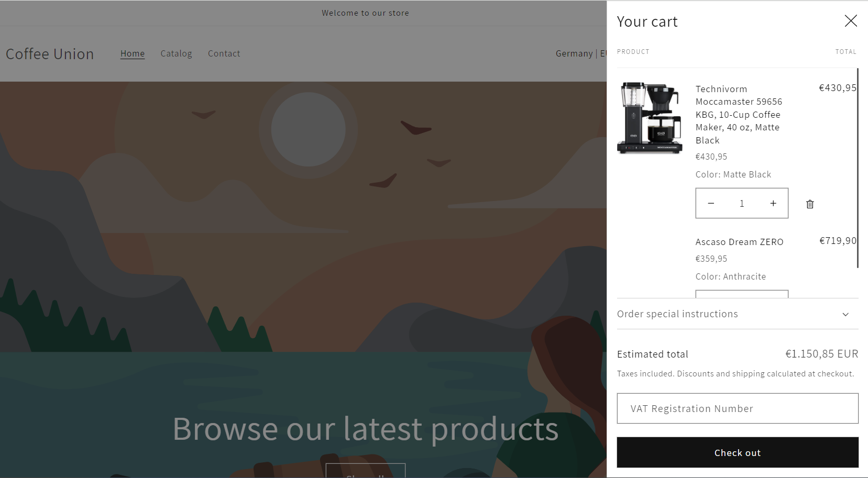Open the Home menu item
Viewport: 868px width, 478px height.
[133, 53]
